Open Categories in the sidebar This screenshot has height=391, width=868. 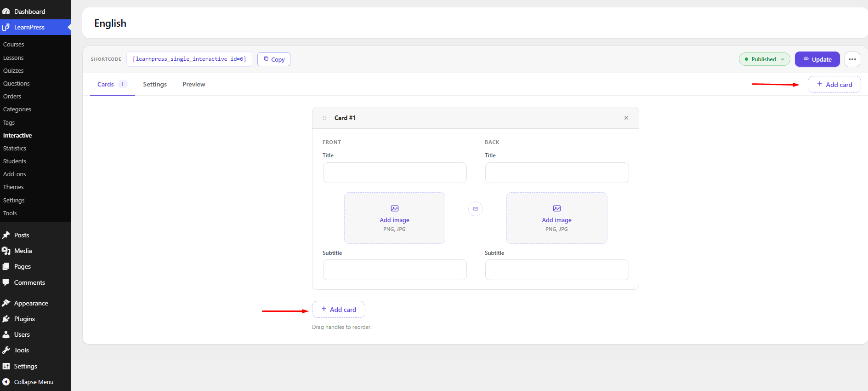click(x=17, y=109)
